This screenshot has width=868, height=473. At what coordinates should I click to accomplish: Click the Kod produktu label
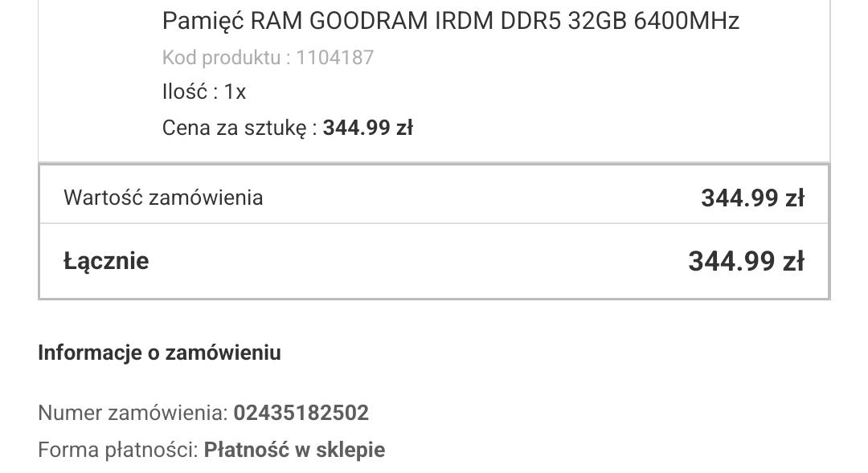pyautogui.click(x=226, y=57)
